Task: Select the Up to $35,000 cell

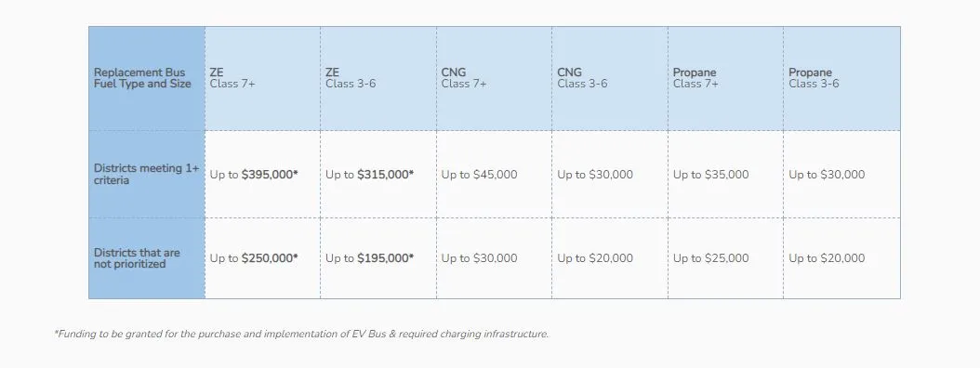Action: click(x=725, y=175)
